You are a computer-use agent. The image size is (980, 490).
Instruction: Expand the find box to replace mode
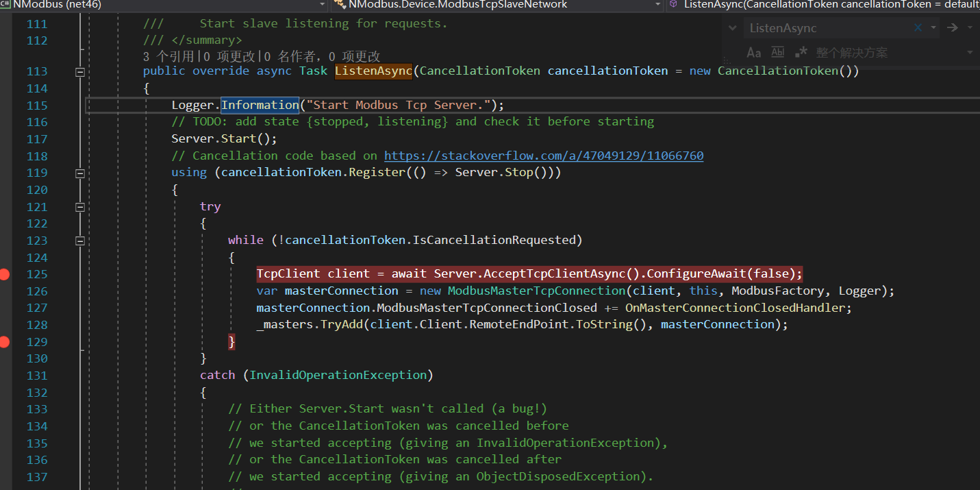pos(733,28)
